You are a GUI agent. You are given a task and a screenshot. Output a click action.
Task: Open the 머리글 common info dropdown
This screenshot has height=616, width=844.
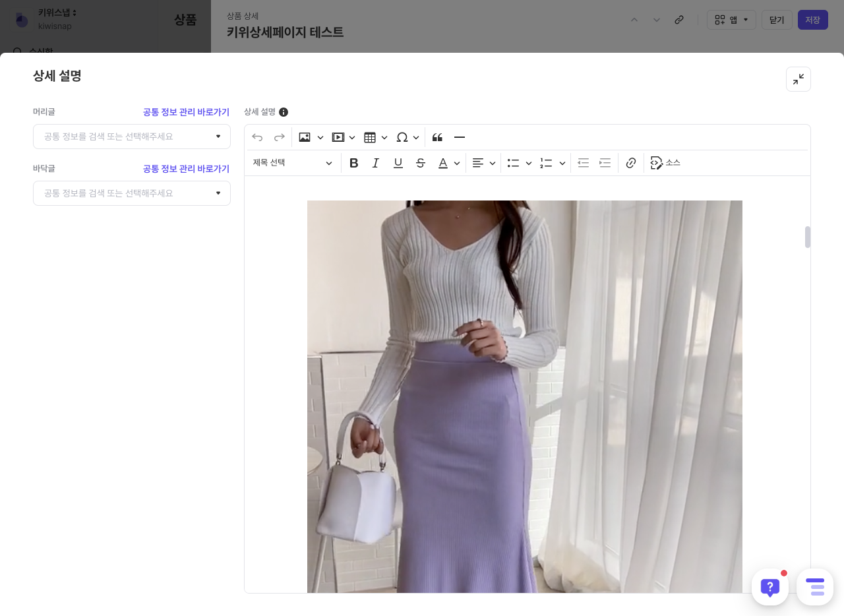tap(132, 137)
